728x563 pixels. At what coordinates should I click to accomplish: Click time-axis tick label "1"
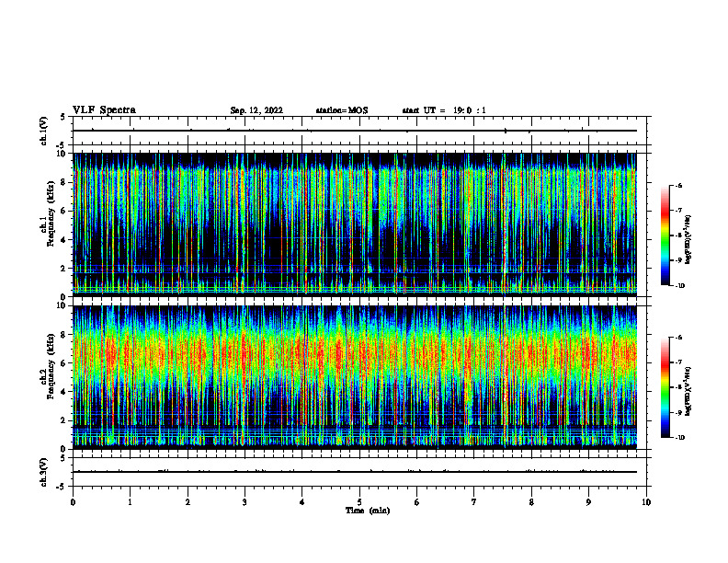(x=130, y=502)
